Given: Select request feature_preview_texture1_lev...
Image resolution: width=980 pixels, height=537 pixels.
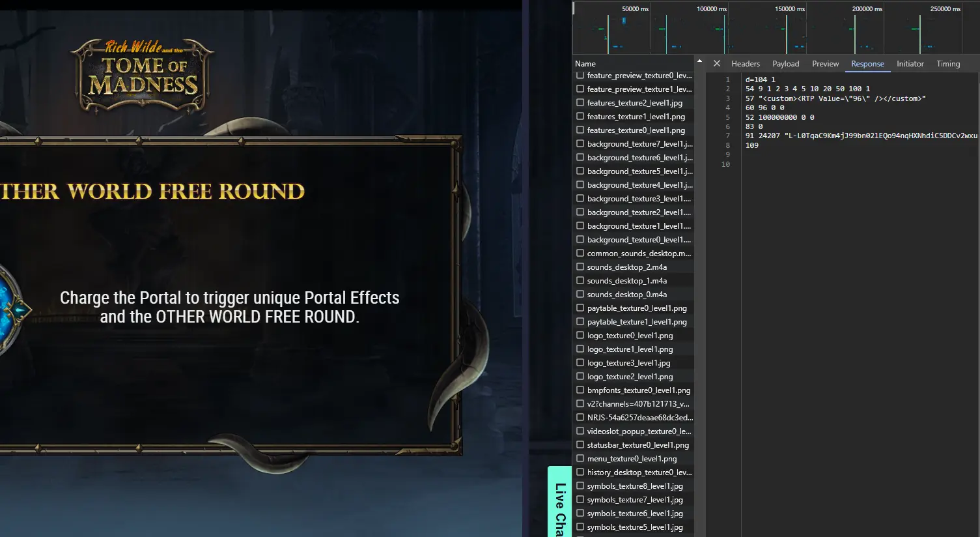Looking at the screenshot, I should [639, 89].
